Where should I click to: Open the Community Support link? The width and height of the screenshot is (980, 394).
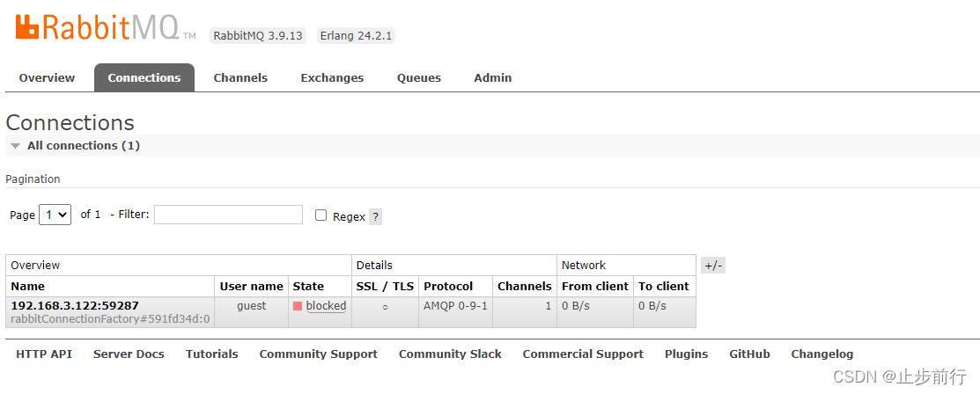pyautogui.click(x=318, y=354)
